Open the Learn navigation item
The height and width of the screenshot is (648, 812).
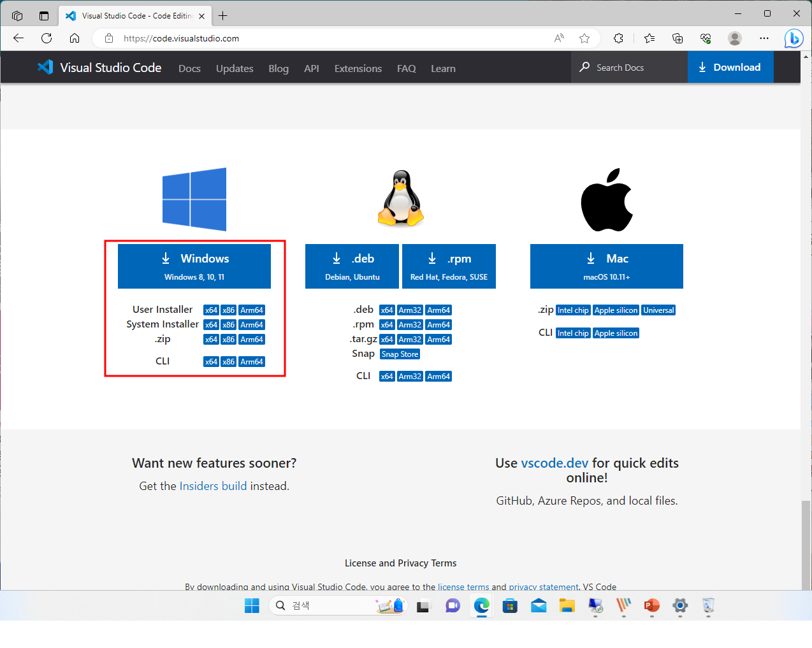click(x=443, y=68)
